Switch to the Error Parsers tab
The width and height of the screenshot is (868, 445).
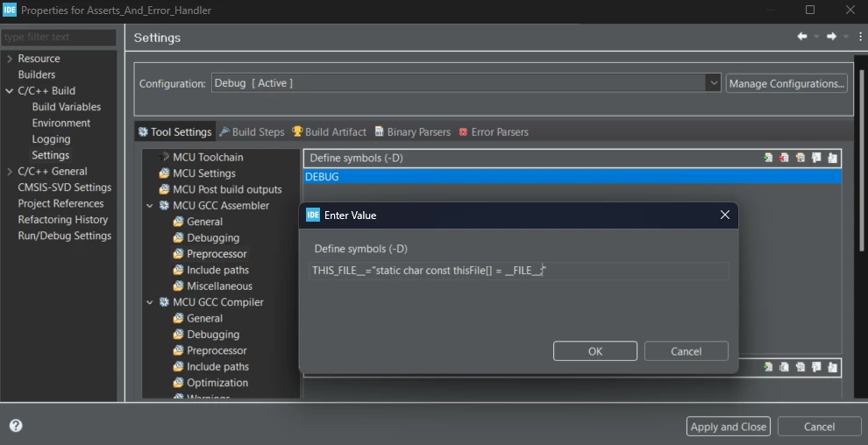[x=494, y=131]
